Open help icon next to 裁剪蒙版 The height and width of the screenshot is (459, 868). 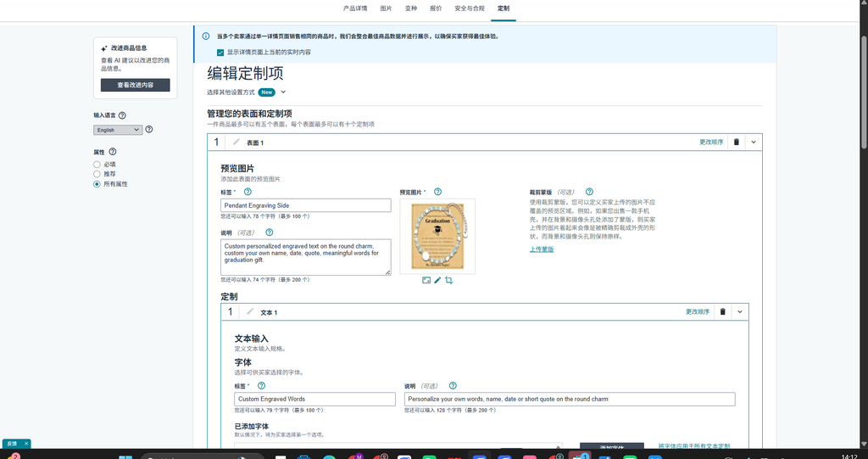coord(589,192)
